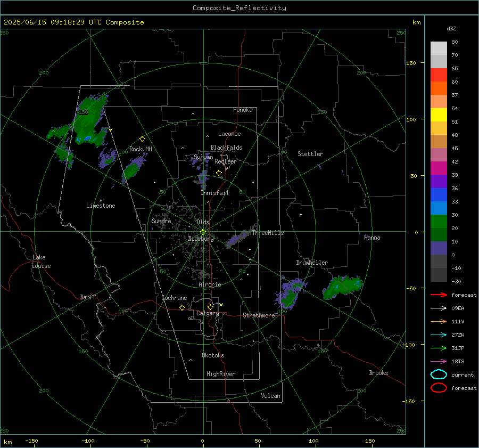This screenshot has height=448, width=479.
Task: Click the Didsbury town label
Action: pos(201,239)
